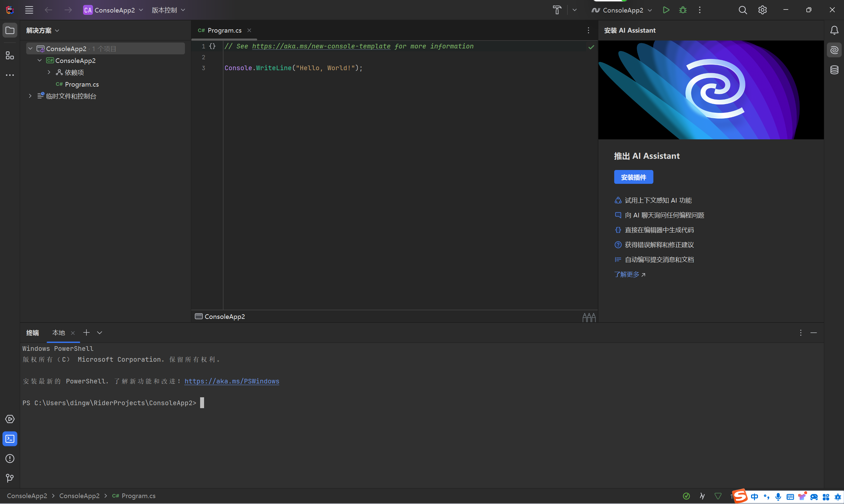This screenshot has width=844, height=504.
Task: Open the 版本控制 dropdown
Action: click(168, 10)
